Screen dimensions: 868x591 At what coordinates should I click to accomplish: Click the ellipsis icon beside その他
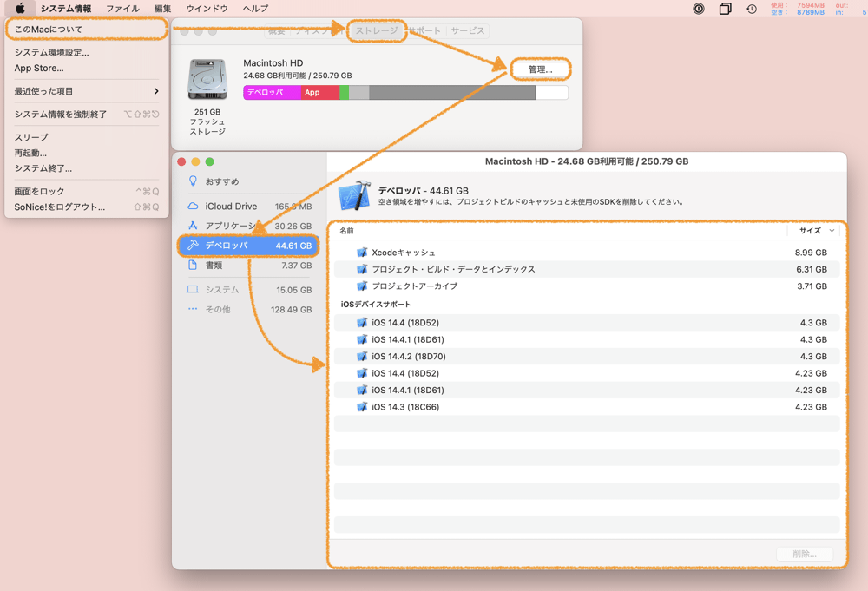tap(193, 309)
